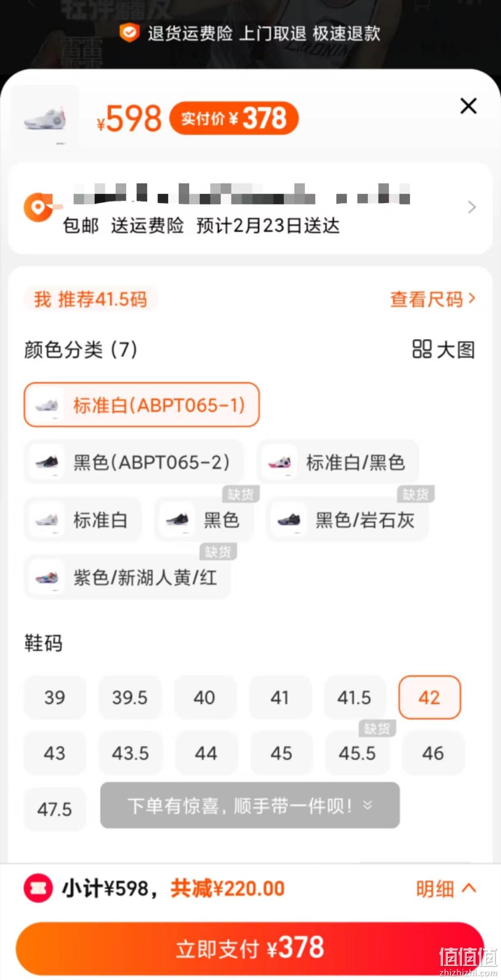
Task: Select shoe size 43.5
Action: 130,753
